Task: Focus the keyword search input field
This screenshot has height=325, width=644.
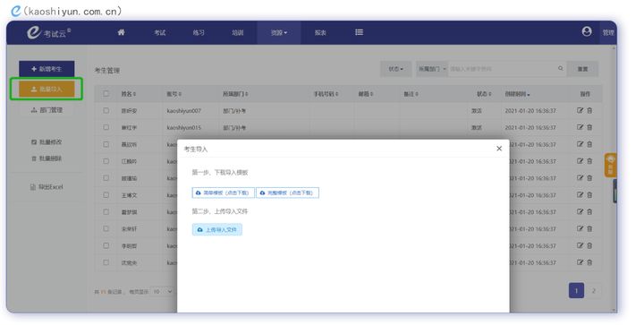Action: point(503,69)
